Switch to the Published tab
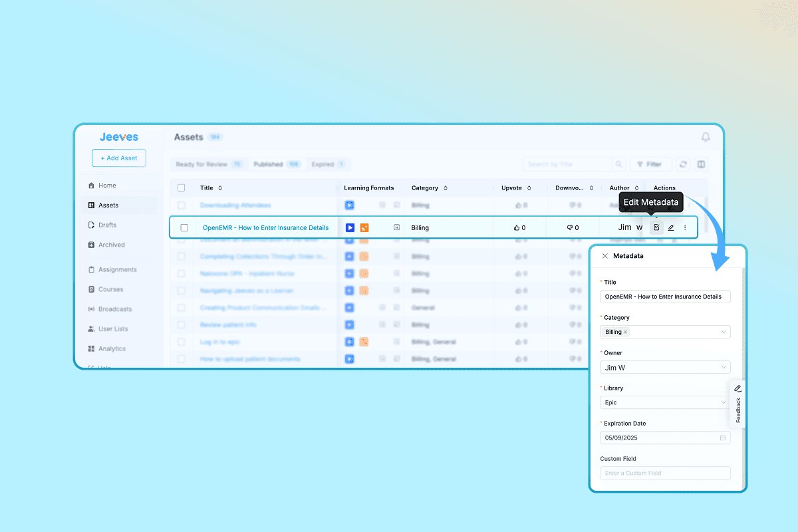This screenshot has width=798, height=532. click(277, 164)
